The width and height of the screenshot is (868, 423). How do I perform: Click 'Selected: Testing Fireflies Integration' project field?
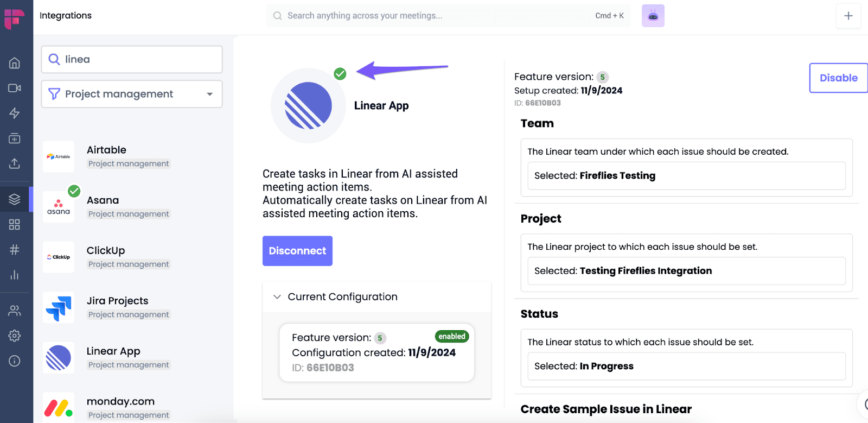tap(686, 271)
